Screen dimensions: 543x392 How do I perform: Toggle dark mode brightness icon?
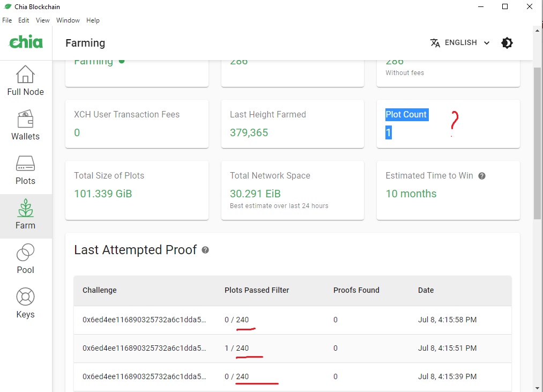tap(507, 43)
